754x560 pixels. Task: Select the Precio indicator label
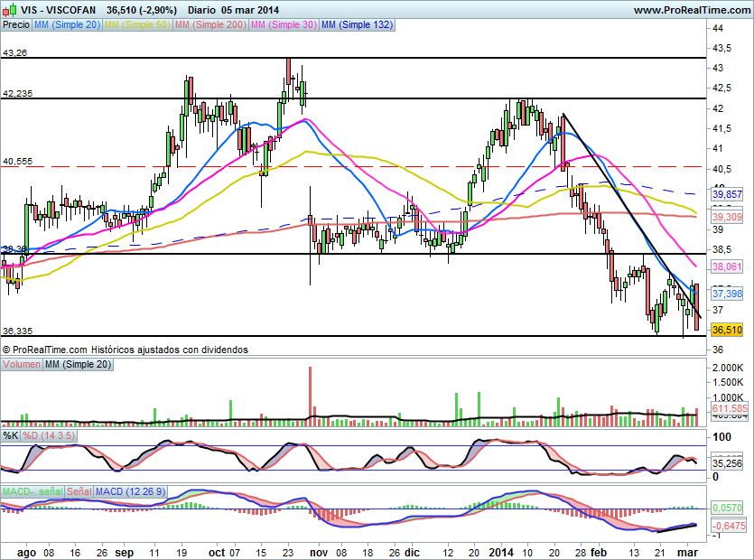pyautogui.click(x=15, y=25)
